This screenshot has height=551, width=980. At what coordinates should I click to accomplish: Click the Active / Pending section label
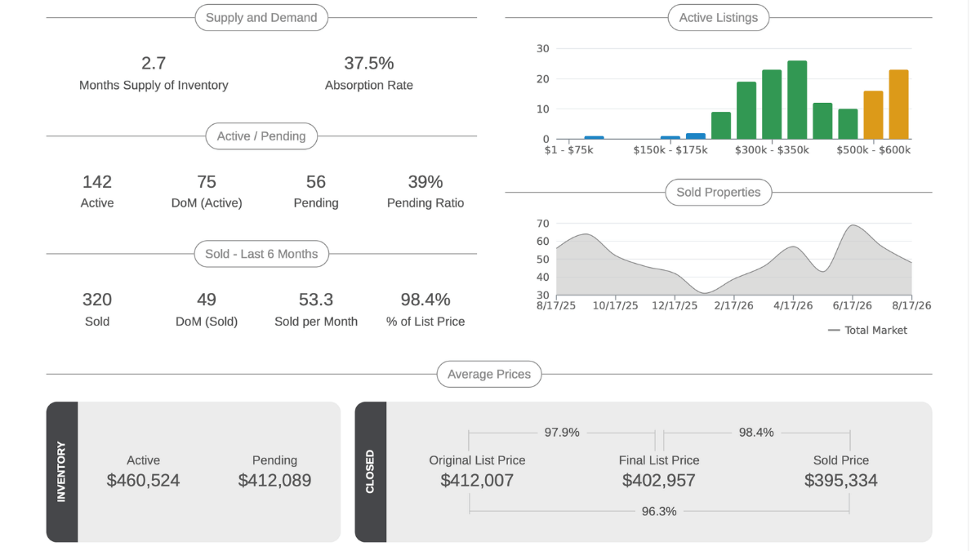(x=261, y=136)
